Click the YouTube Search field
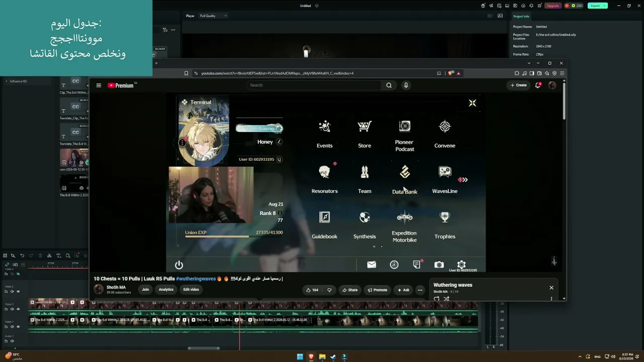Screen dimensions: 644x362 [314, 85]
